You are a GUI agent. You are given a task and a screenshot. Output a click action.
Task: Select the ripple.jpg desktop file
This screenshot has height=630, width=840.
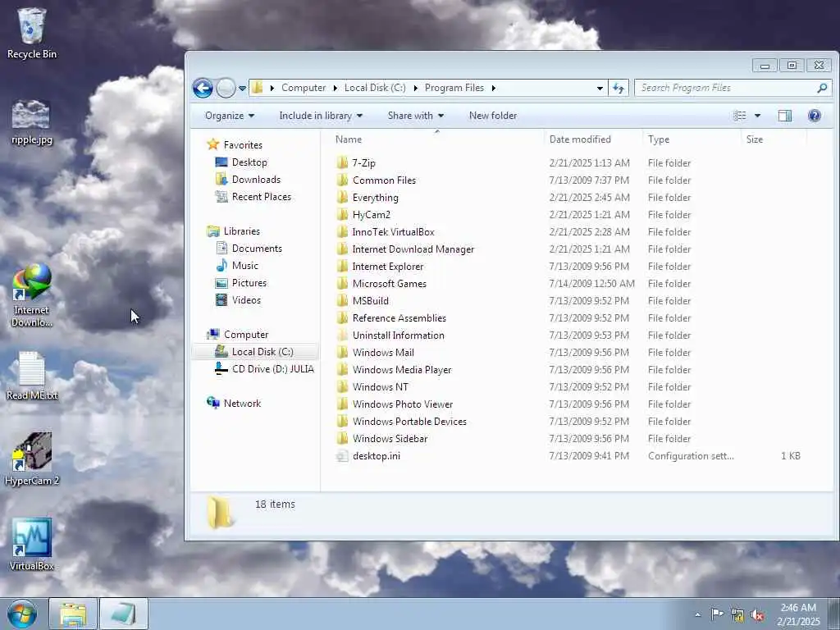coord(32,122)
